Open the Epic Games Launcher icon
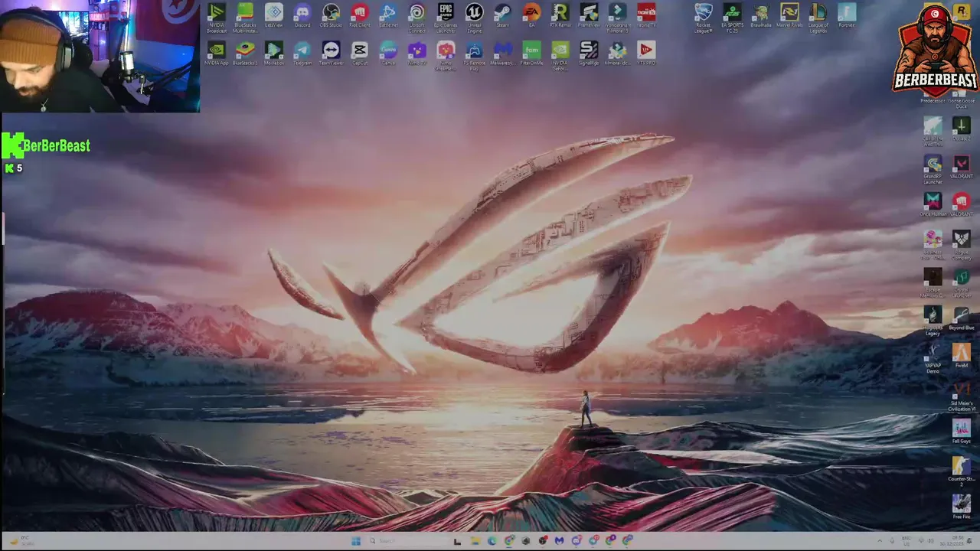Screen dimensions: 980x551 pos(446,18)
